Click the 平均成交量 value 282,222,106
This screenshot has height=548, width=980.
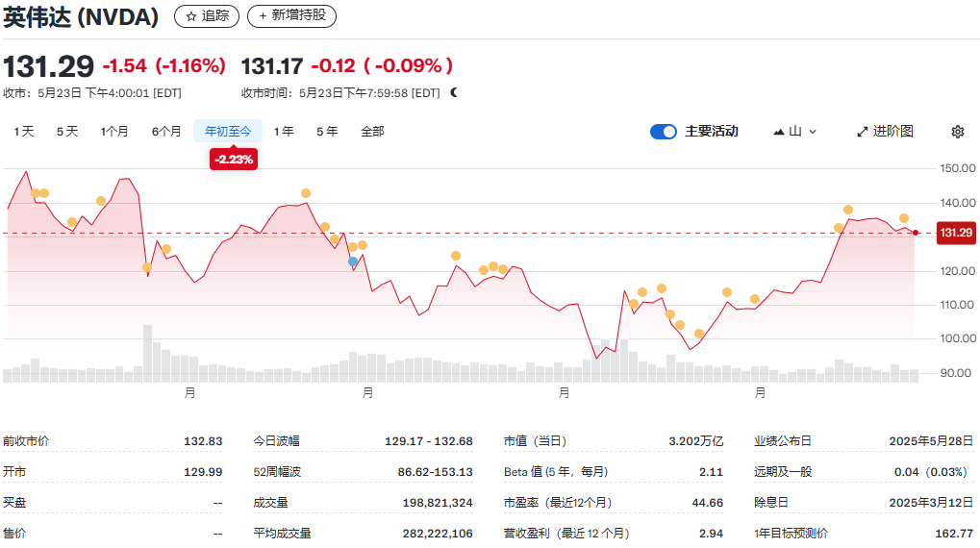tap(438, 534)
